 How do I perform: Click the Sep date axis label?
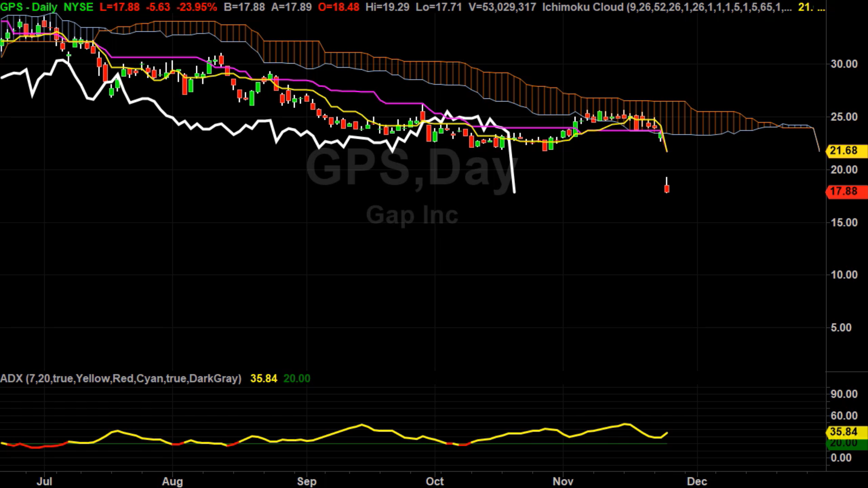coord(307,481)
